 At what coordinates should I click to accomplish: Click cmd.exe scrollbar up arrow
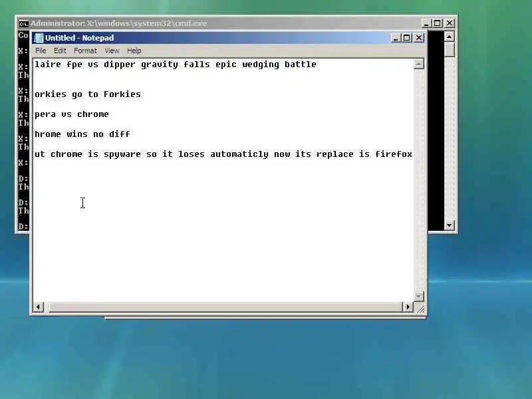pos(450,37)
